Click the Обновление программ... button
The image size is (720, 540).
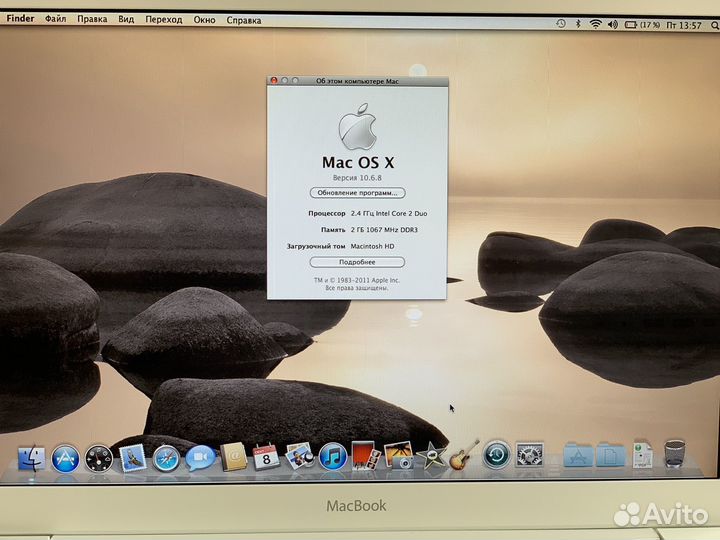point(357,193)
